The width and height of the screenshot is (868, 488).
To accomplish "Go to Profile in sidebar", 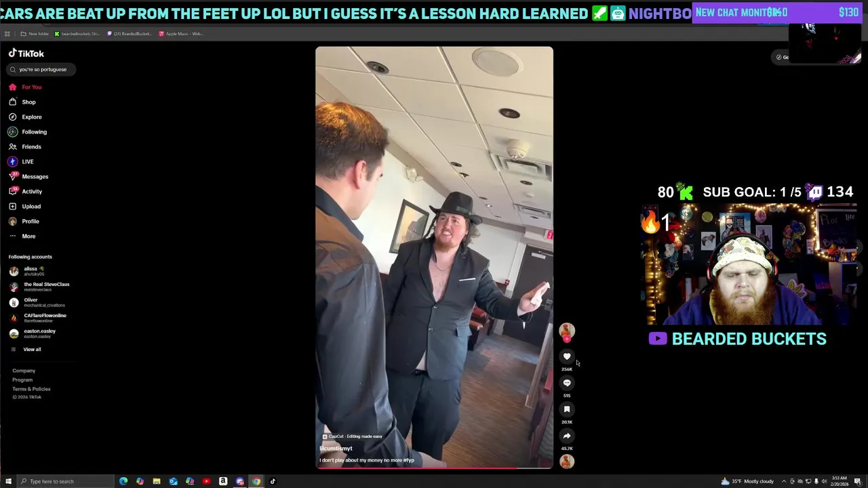I will click(24, 221).
